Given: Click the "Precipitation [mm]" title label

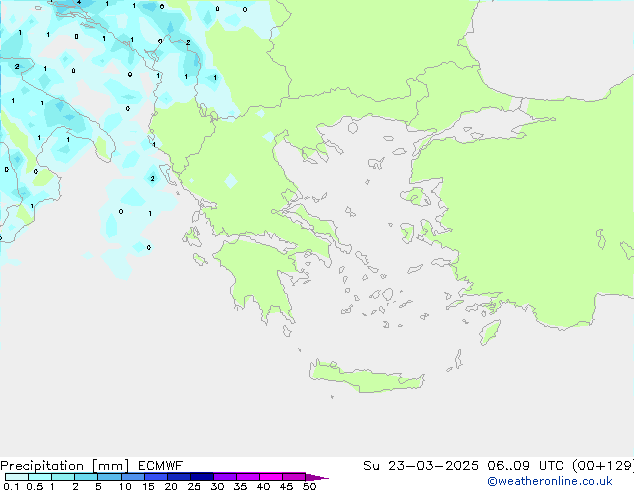Looking at the screenshot, I should (x=64, y=466).
